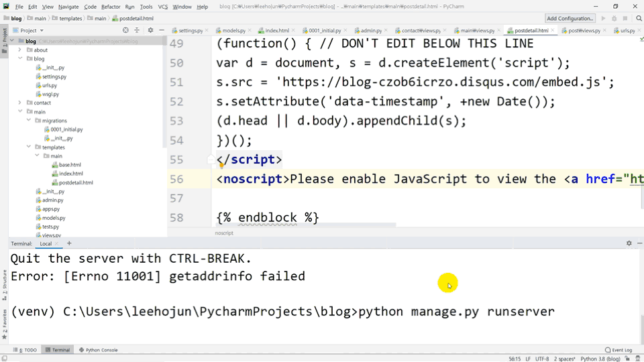Click Search Everywhere magnifier icon
This screenshot has height=362, width=644.
click(639, 19)
